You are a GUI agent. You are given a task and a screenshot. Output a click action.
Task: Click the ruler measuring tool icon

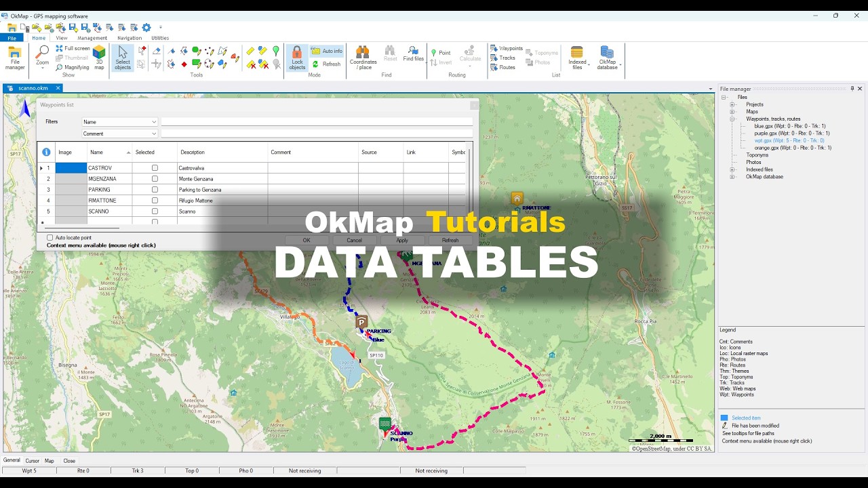pos(250,51)
